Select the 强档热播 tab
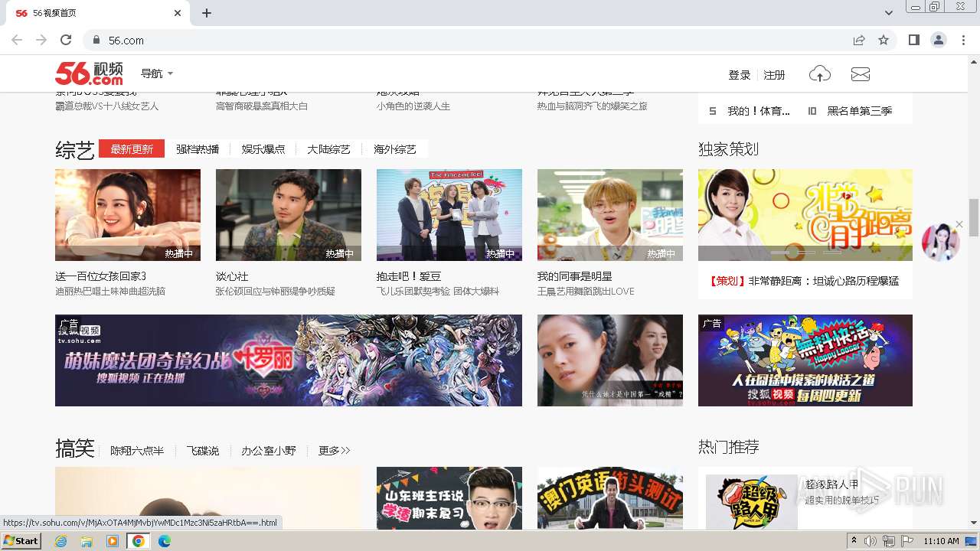This screenshot has height=551, width=980. (x=198, y=149)
